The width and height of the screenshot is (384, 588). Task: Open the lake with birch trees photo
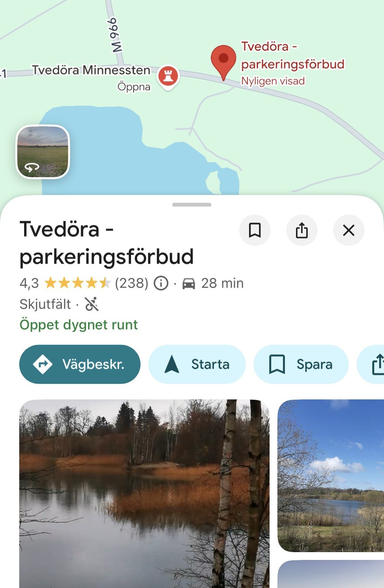(144, 494)
